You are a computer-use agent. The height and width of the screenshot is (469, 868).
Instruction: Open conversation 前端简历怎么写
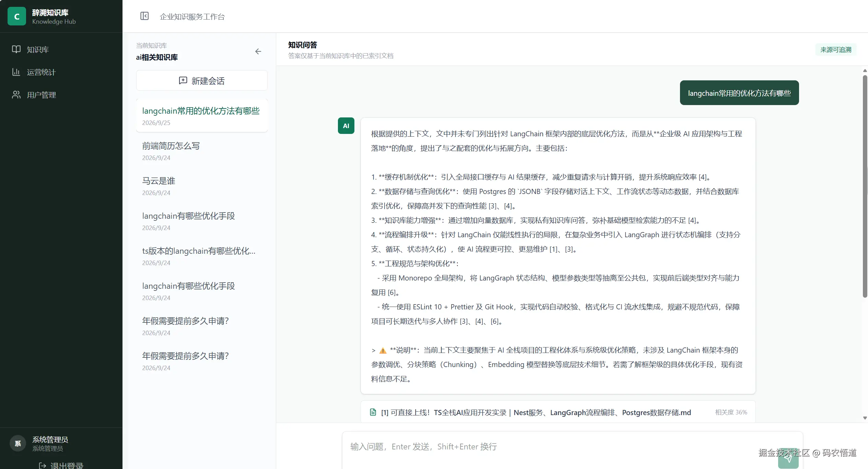pos(202,151)
